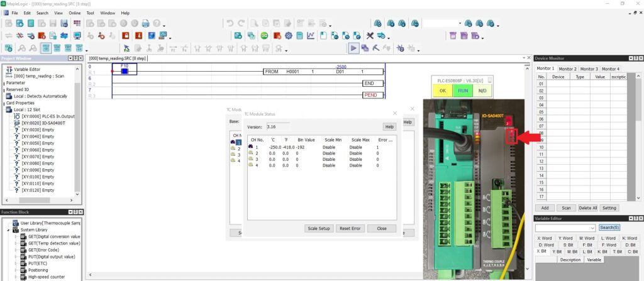
Task: Click the blue double-arrow transfer icon
Action: (x=64, y=36)
